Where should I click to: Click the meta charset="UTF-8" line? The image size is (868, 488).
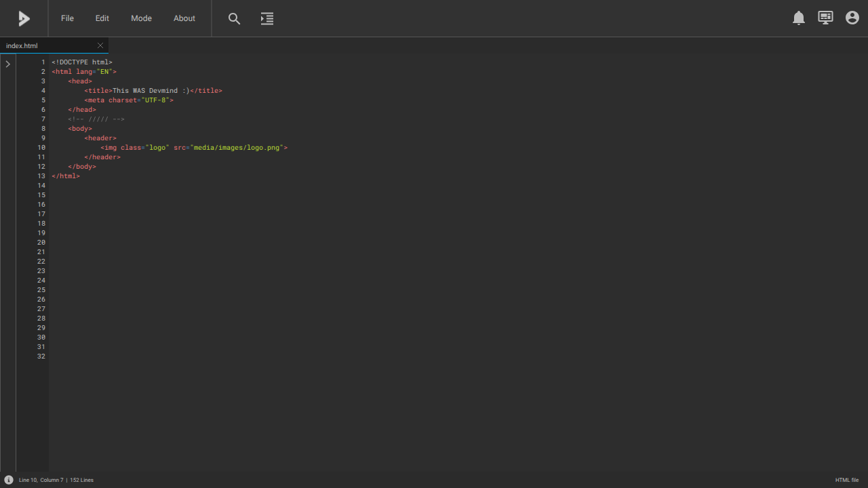[129, 100]
